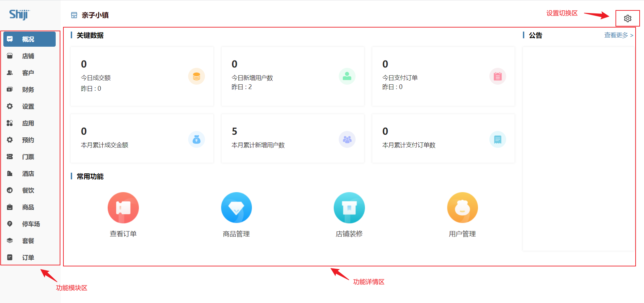Open the 客户 menu item
This screenshot has width=644, height=303.
point(30,73)
